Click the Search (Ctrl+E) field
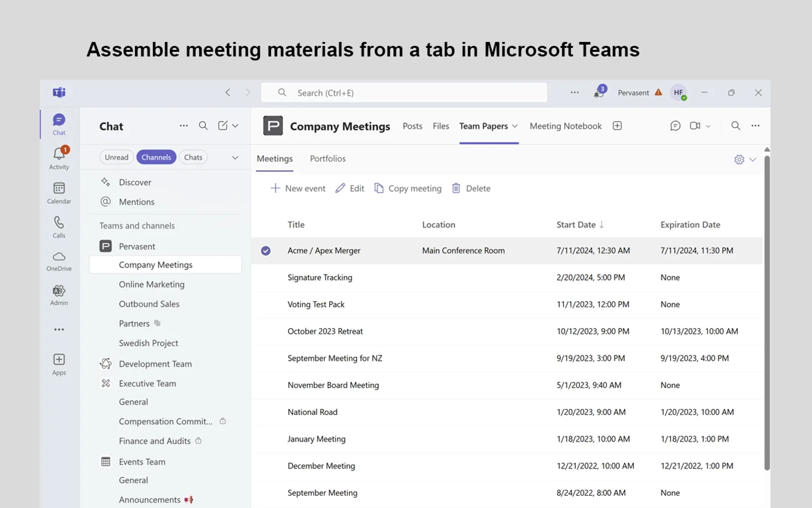This screenshot has width=812, height=508. click(404, 92)
